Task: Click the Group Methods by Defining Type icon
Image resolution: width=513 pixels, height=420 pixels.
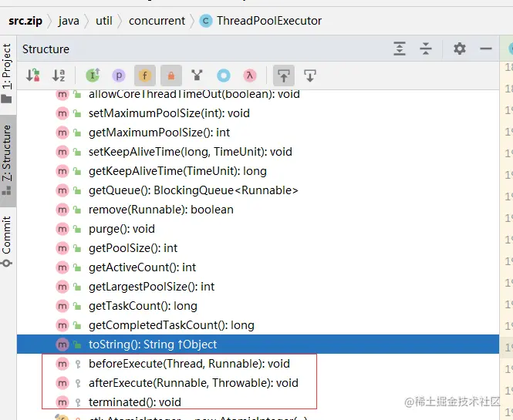Action: [197, 76]
